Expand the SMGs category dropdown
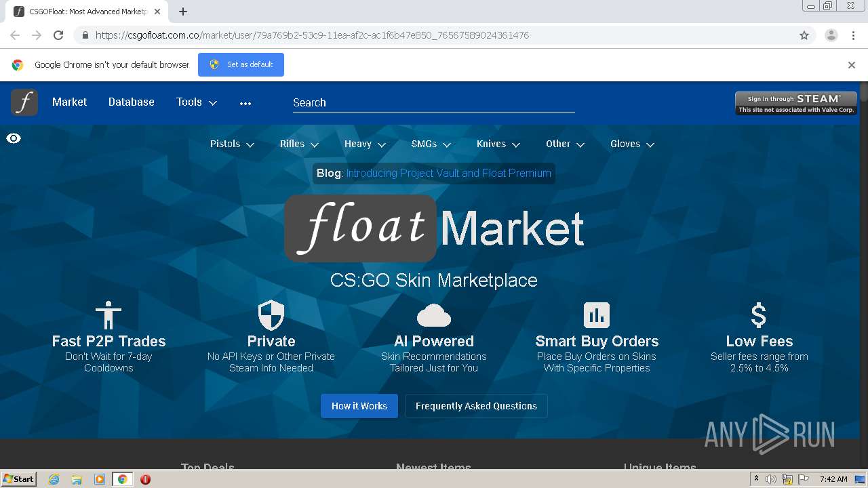The height and width of the screenshot is (488, 868). point(431,144)
